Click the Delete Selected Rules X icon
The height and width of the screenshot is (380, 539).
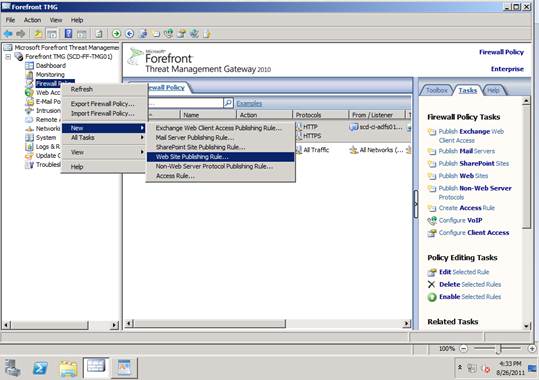[432, 284]
